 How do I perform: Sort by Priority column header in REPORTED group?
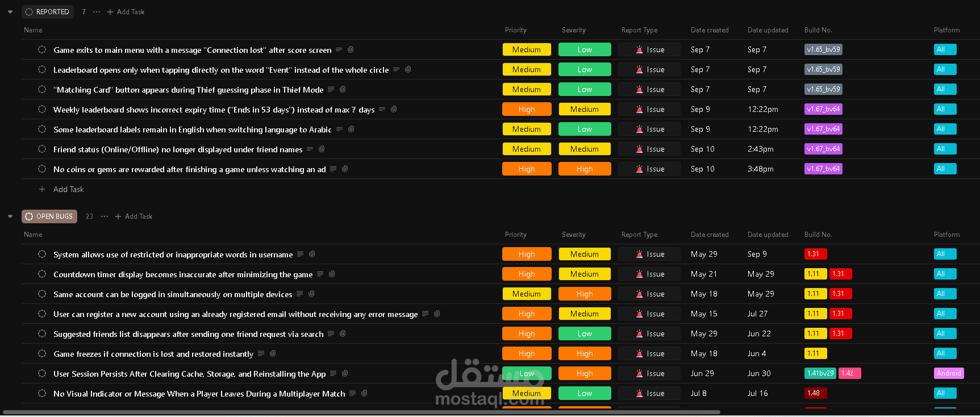(516, 30)
